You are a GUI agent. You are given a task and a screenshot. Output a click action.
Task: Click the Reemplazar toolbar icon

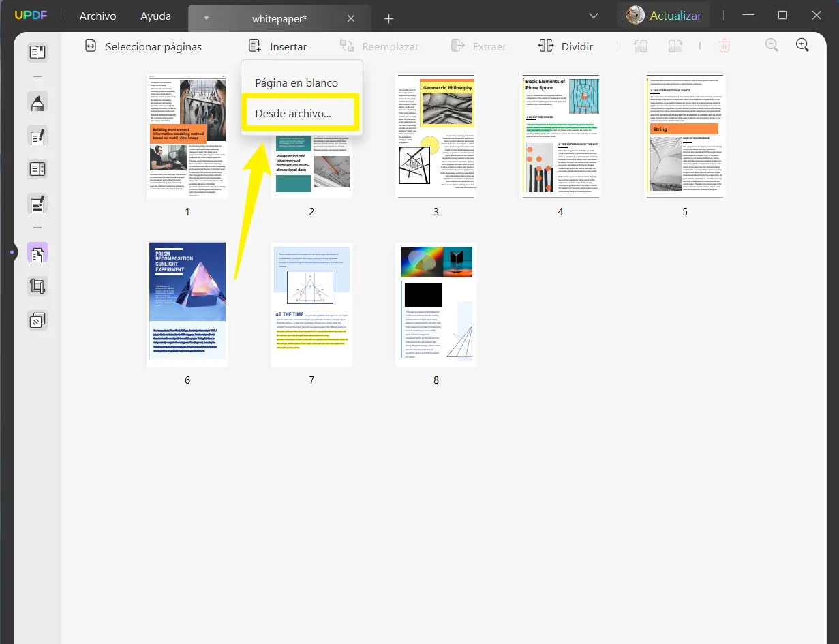(347, 46)
